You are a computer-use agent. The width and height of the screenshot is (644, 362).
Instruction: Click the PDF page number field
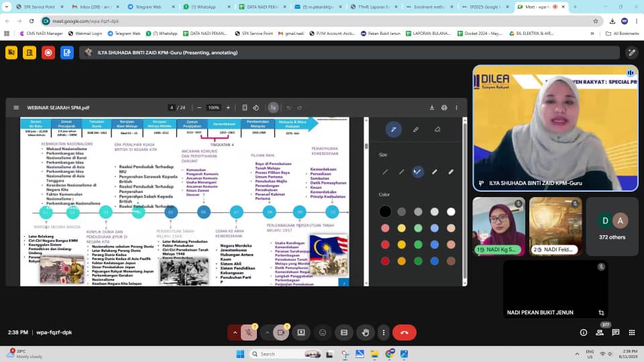(x=172, y=107)
